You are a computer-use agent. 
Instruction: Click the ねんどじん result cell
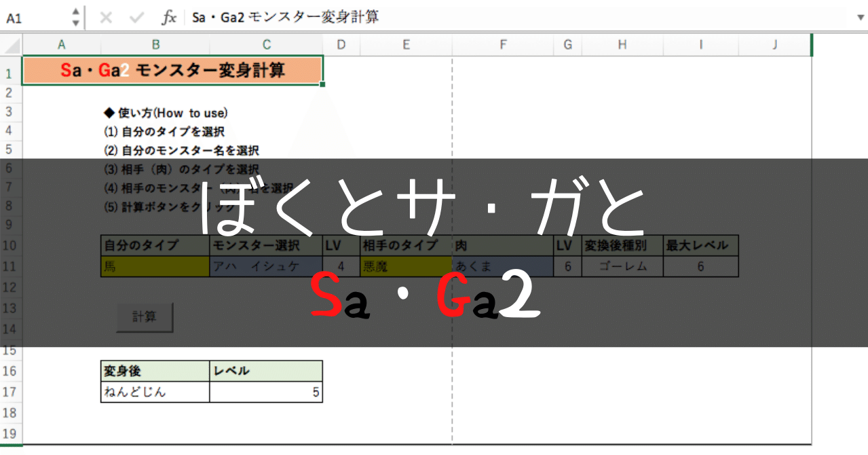tap(155, 392)
